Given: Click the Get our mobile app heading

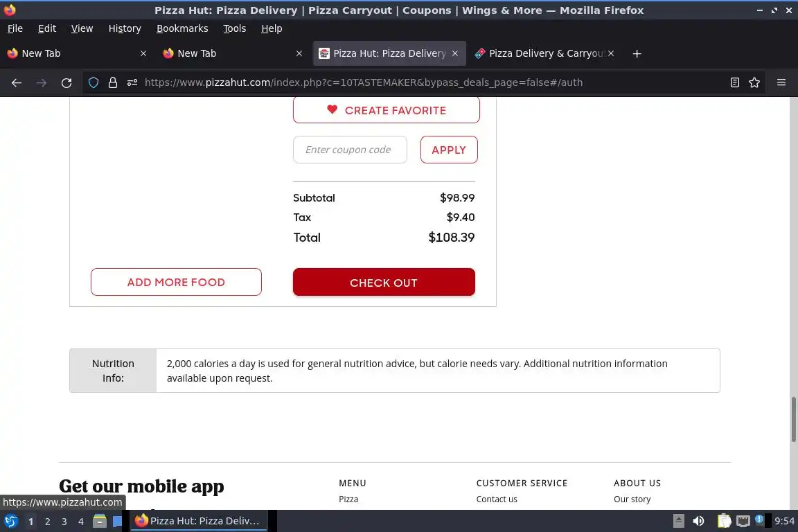Looking at the screenshot, I should click(x=141, y=486).
